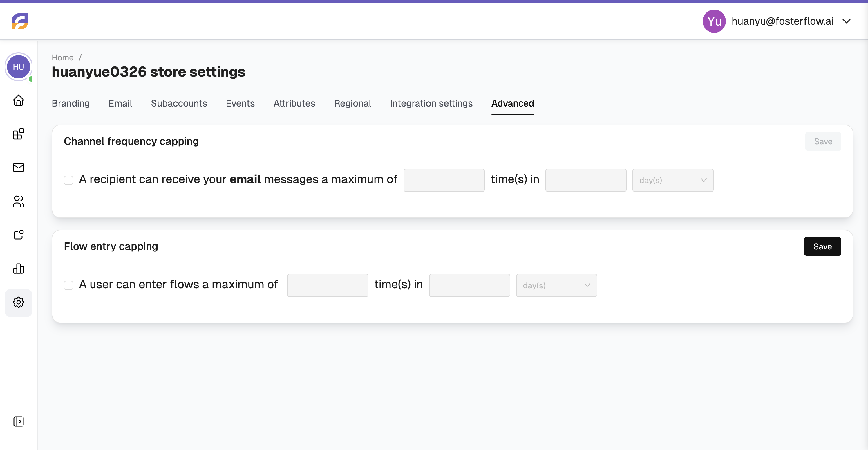Viewport: 868px width, 450px height.
Task: Open the flow capping day(s) dropdown
Action: 556,285
